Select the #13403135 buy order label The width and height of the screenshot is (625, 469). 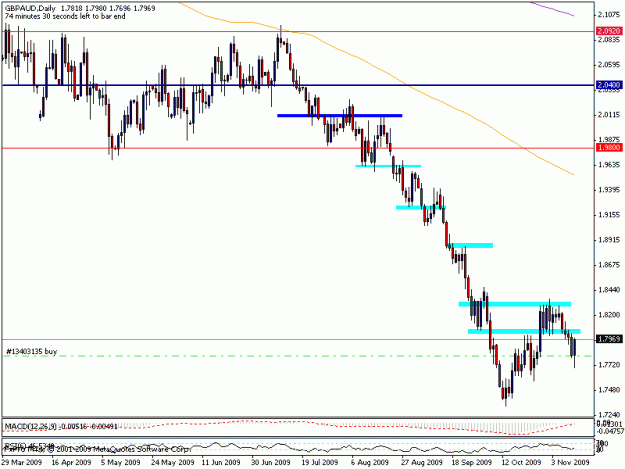click(31, 351)
